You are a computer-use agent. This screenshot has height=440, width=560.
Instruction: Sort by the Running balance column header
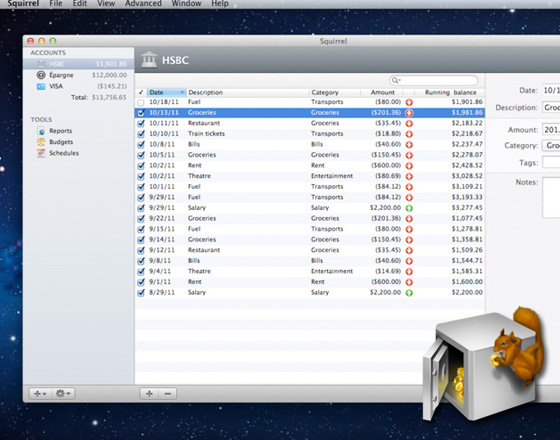click(x=450, y=92)
